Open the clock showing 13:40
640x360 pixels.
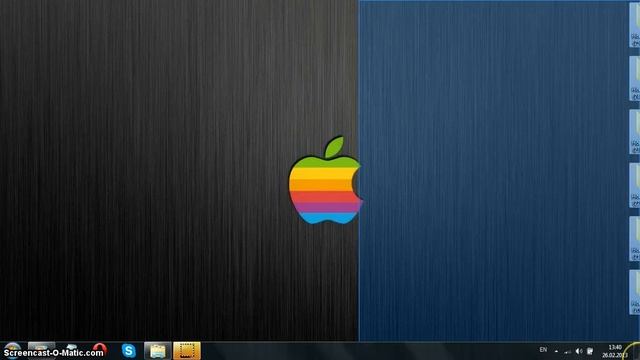[615, 351]
